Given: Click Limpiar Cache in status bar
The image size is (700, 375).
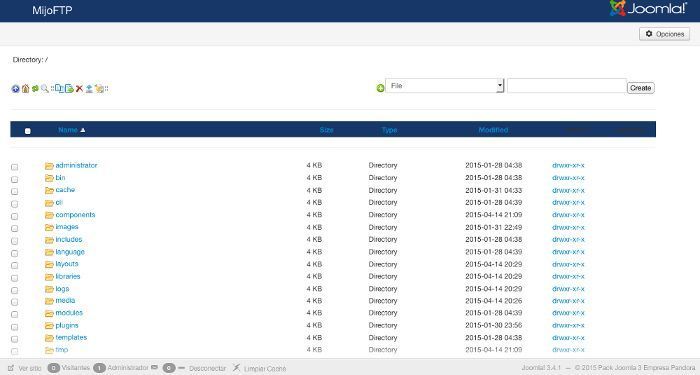Looking at the screenshot, I should [x=265, y=369].
